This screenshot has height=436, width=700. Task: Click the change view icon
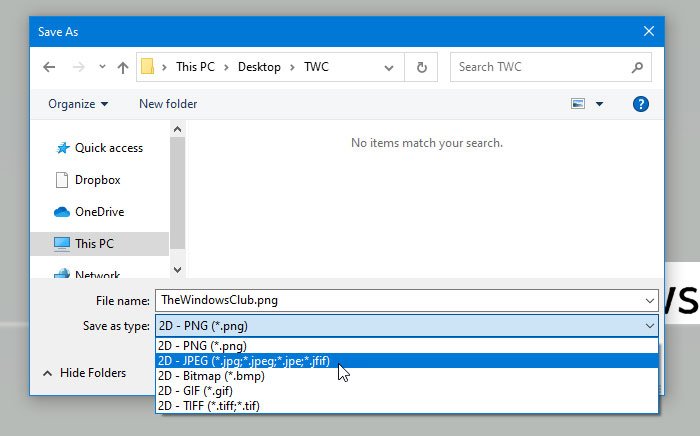point(577,104)
